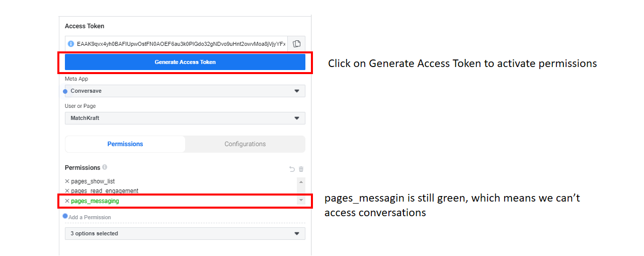Click the Add a Permission field
The height and width of the screenshot is (256, 644).
(x=185, y=217)
